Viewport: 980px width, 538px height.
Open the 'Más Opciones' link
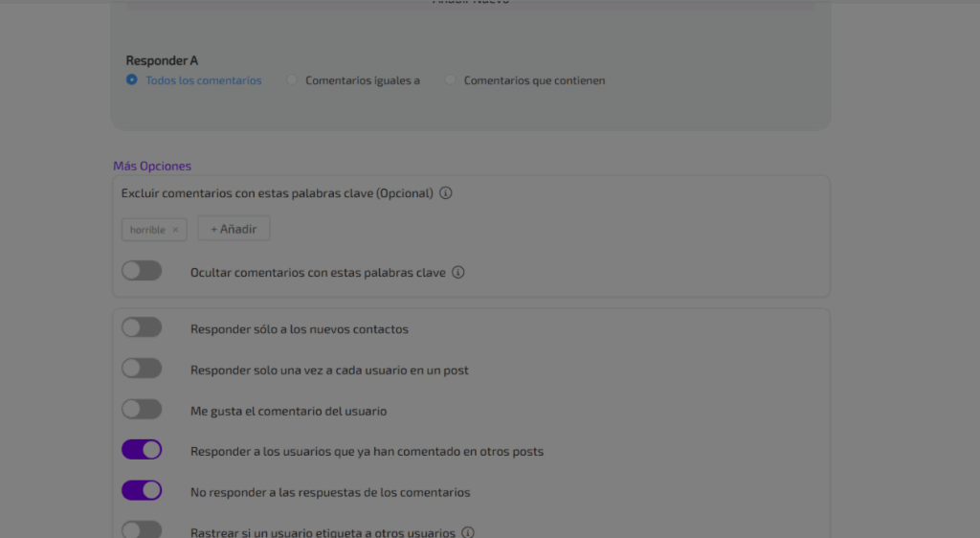pos(152,166)
